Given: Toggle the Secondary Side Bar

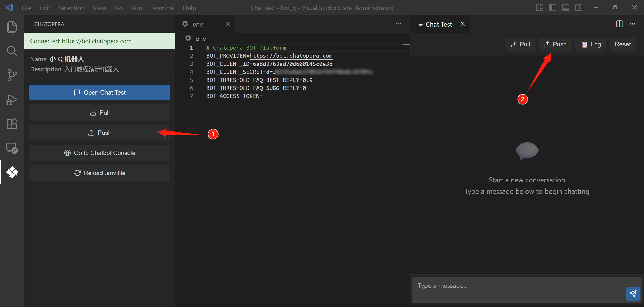Looking at the screenshot, I should (x=579, y=8).
